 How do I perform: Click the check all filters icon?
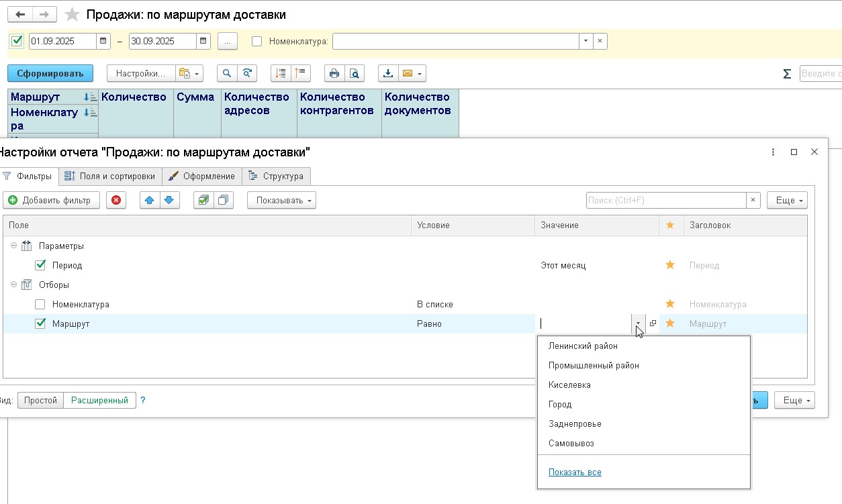coord(203,200)
